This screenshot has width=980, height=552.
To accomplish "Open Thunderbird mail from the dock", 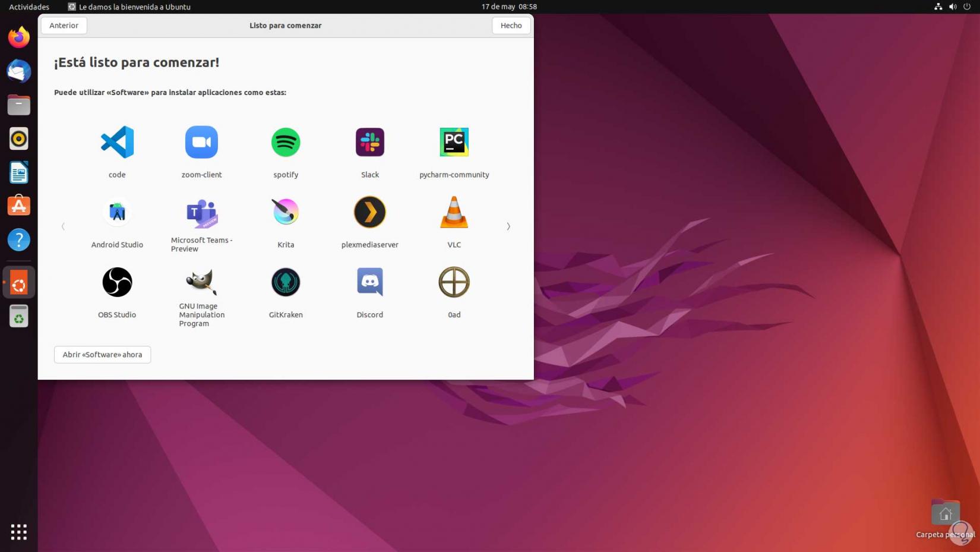I will (19, 71).
